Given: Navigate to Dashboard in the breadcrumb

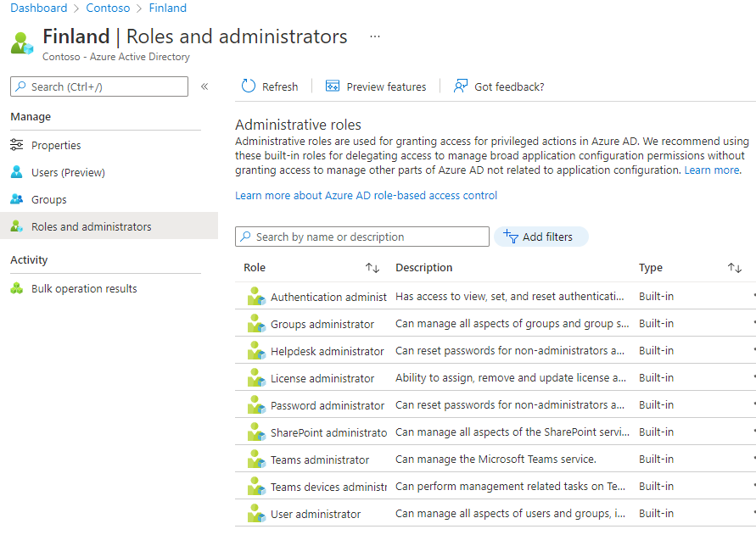Looking at the screenshot, I should [38, 8].
